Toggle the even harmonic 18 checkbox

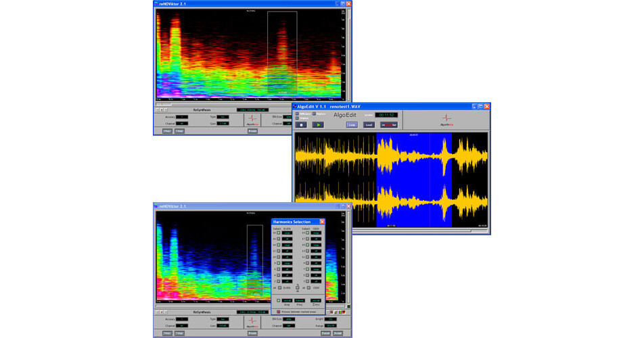pyautogui.click(x=279, y=233)
